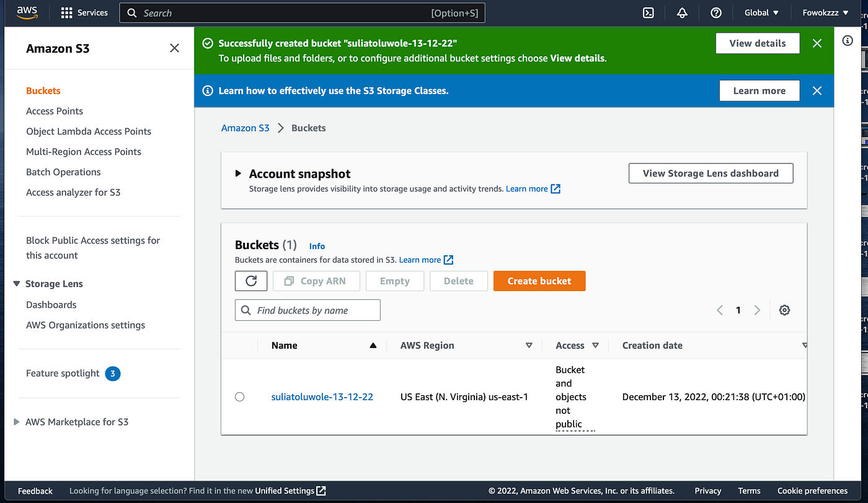
Task: Refresh the buckets list
Action: pos(251,281)
